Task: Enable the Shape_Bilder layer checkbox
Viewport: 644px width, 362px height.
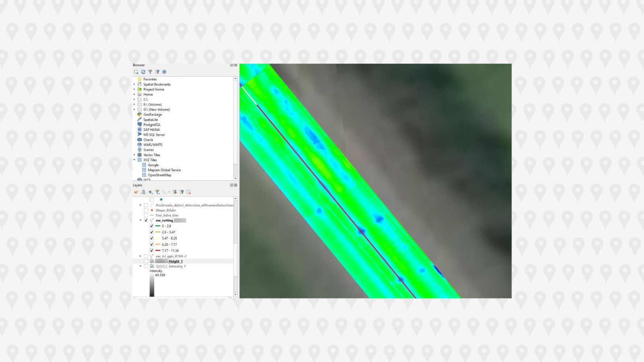Action: coord(146,210)
